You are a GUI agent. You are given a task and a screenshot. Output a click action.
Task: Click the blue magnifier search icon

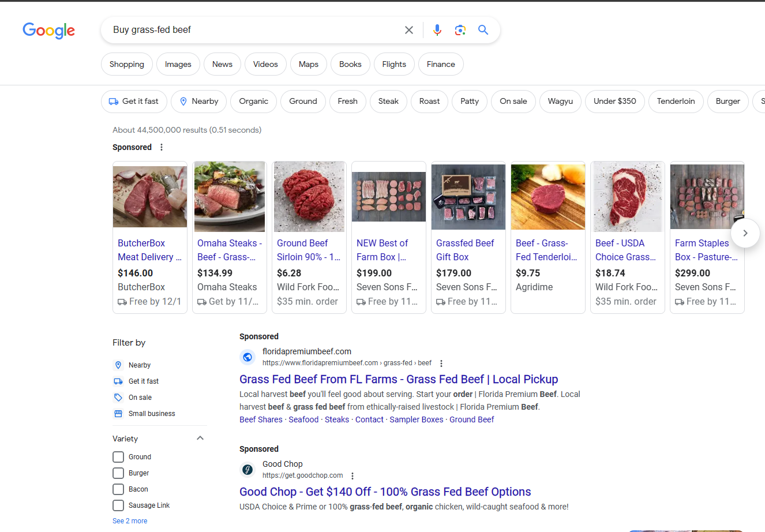pos(483,30)
